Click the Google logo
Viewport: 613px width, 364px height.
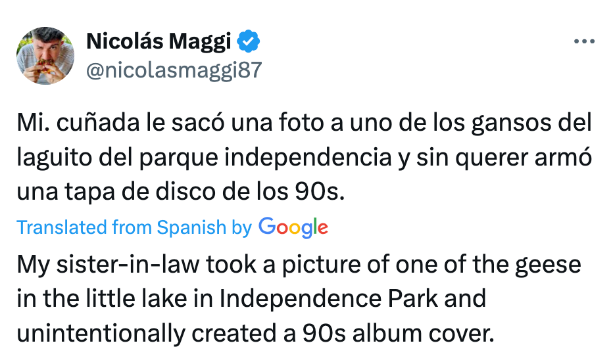point(293,227)
